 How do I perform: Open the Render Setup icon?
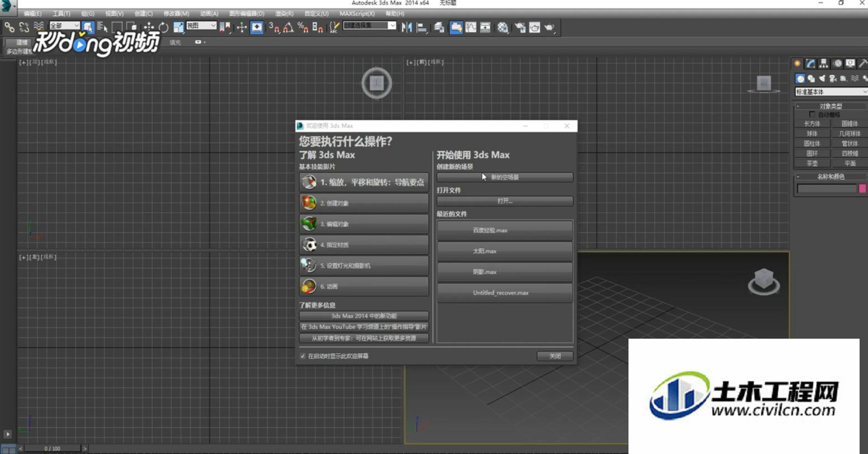(x=520, y=27)
